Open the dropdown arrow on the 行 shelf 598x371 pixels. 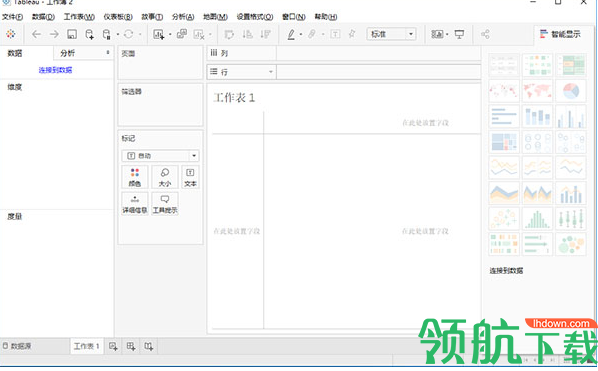coord(270,72)
